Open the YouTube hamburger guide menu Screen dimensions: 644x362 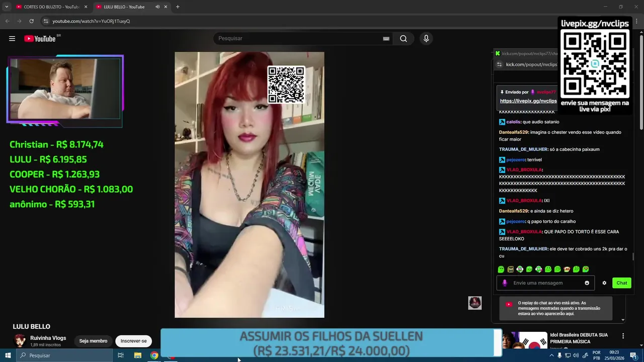click(x=12, y=39)
